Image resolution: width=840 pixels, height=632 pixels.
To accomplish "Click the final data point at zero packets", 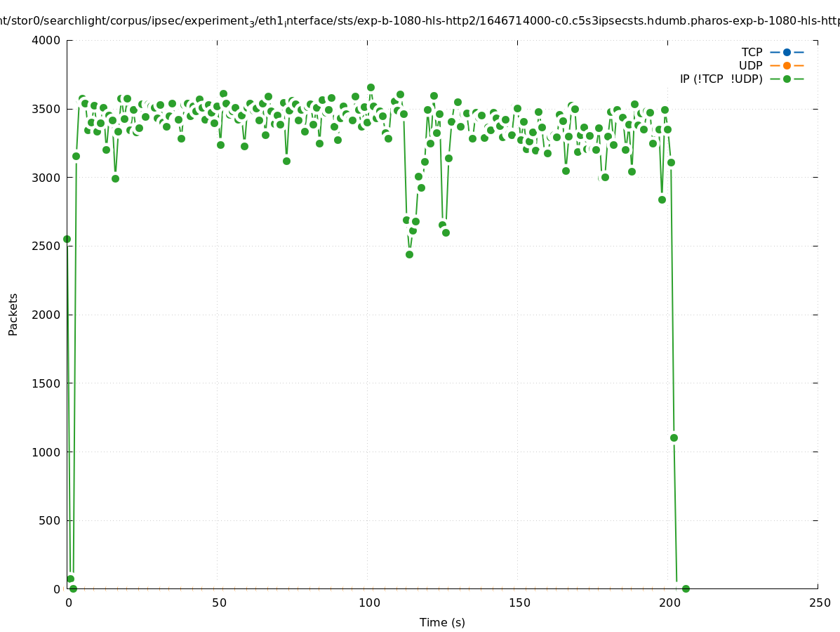I will [686, 588].
